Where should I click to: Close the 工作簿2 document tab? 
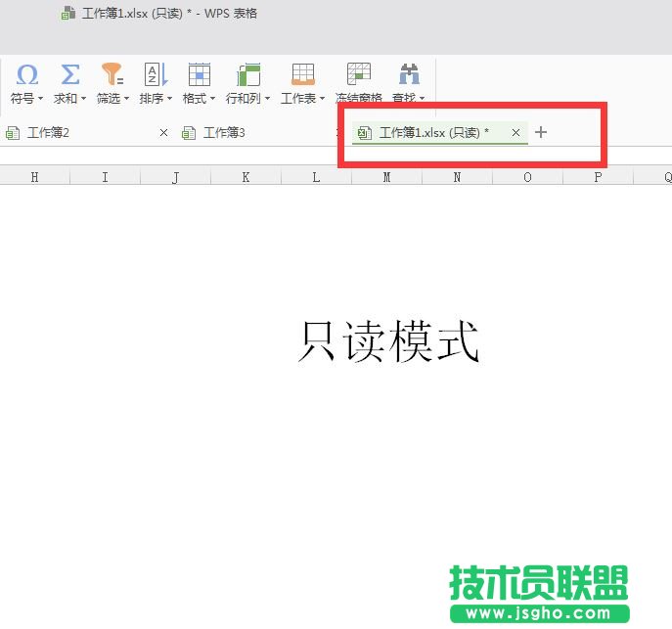pyautogui.click(x=163, y=133)
